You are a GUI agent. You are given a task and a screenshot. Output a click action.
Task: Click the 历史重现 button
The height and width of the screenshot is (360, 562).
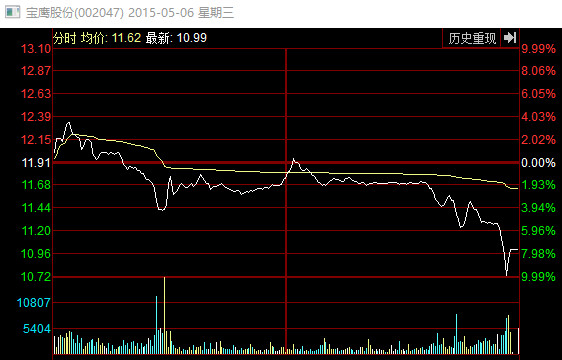472,38
